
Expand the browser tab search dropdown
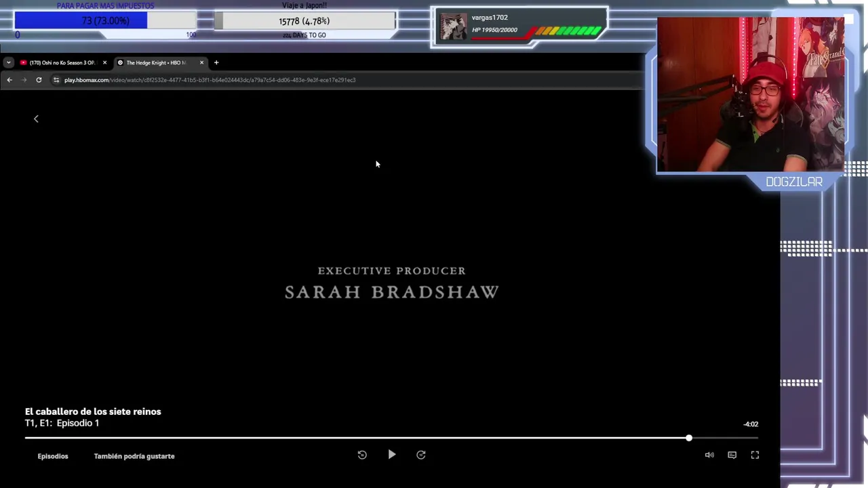click(x=8, y=62)
